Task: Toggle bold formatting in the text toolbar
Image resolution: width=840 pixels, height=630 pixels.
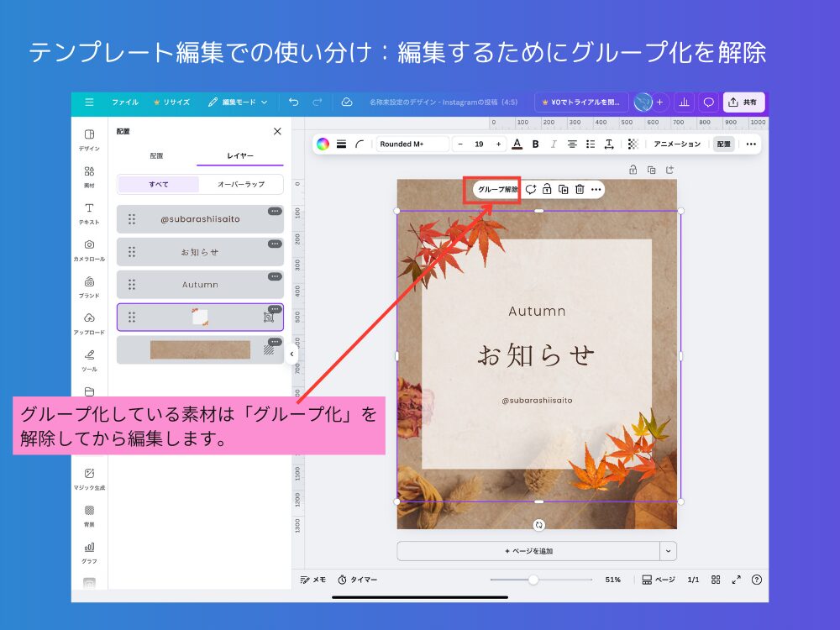Action: click(x=536, y=144)
